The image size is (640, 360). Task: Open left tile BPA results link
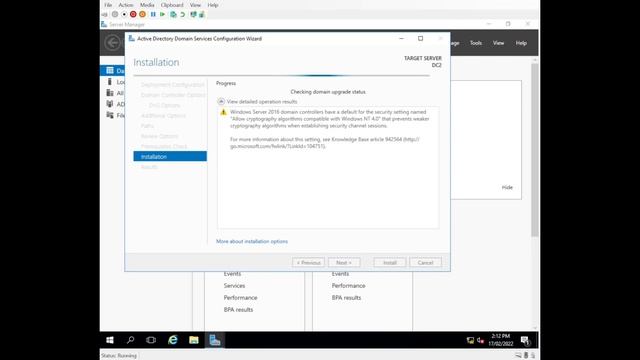coord(238,309)
